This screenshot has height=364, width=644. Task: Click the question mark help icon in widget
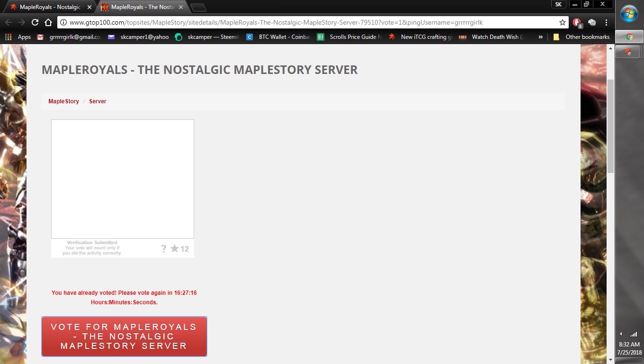point(164,249)
